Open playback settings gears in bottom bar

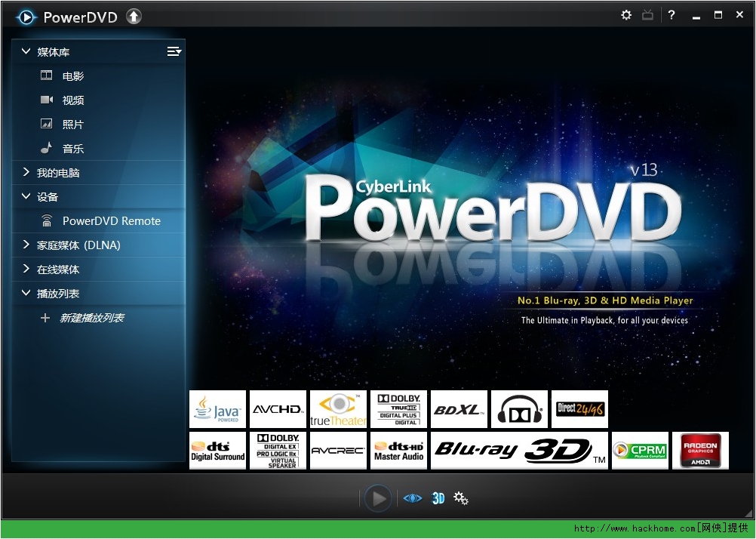click(x=460, y=498)
